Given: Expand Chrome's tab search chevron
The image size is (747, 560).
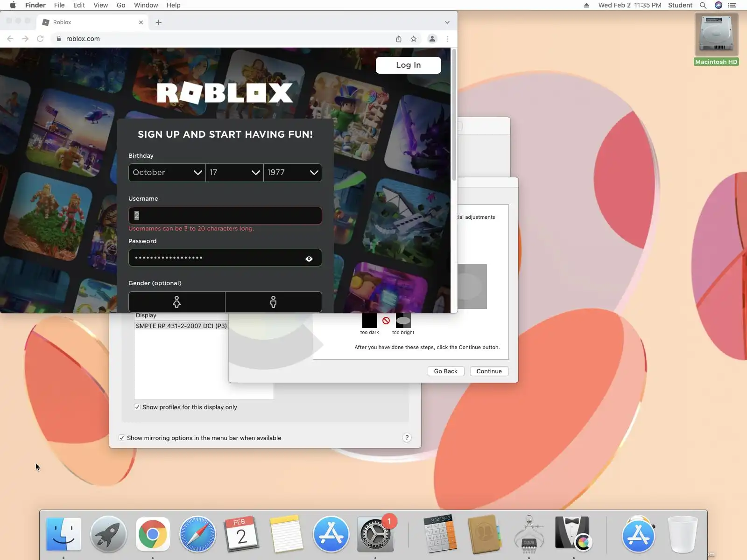Looking at the screenshot, I should coord(447,22).
